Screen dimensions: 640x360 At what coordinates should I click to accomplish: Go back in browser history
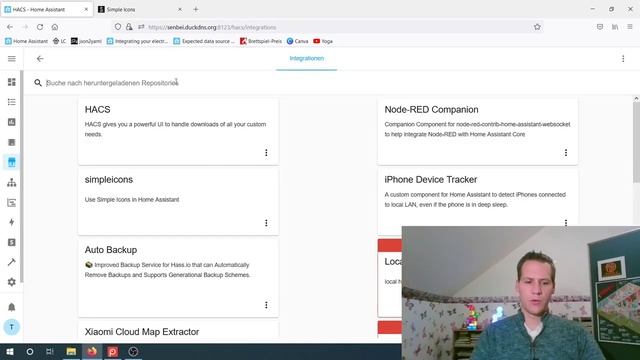pyautogui.click(x=10, y=27)
